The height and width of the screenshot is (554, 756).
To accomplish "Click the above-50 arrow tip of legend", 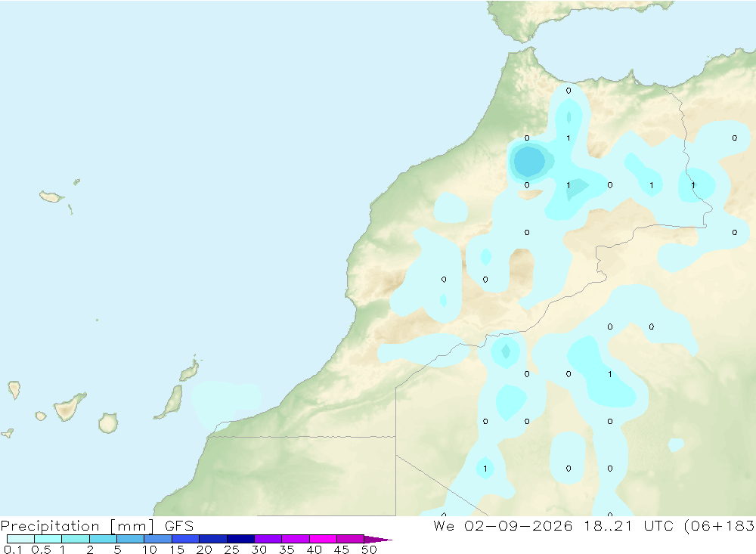I will click(378, 539).
